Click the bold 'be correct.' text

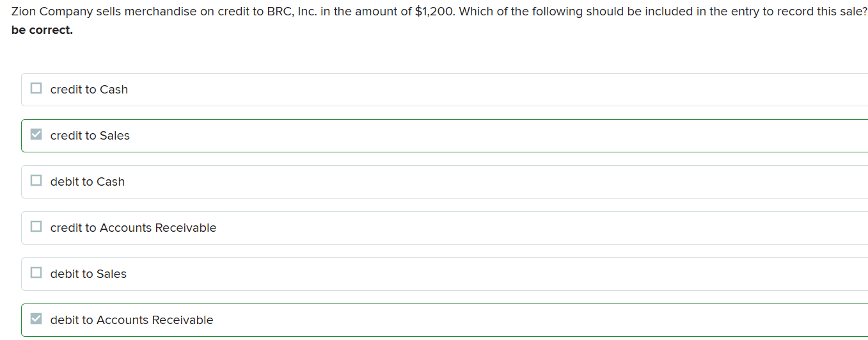(42, 30)
